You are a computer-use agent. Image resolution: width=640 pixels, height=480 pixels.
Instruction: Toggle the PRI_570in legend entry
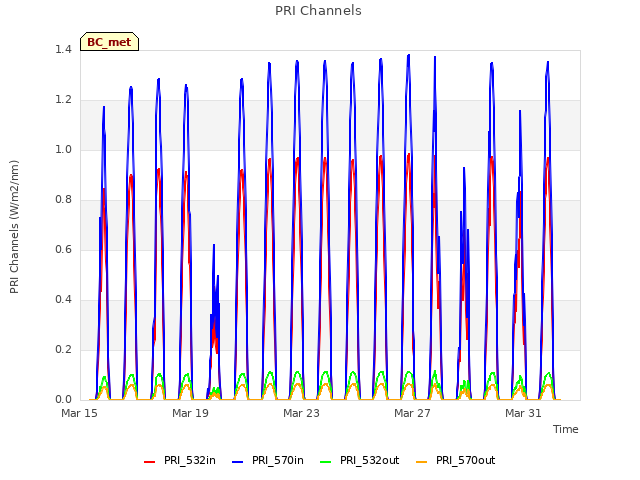268,460
